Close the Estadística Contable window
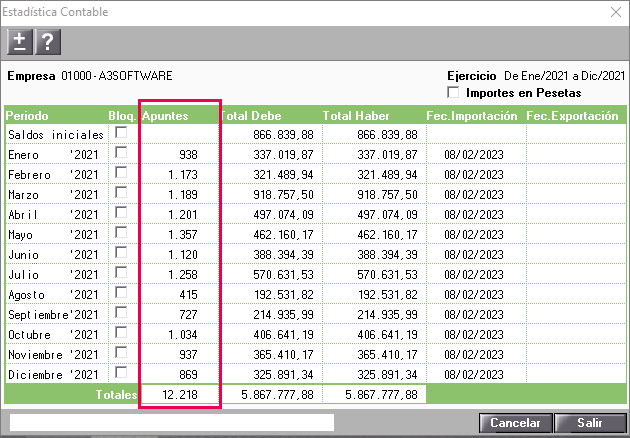Image resolution: width=630 pixels, height=438 pixels. (x=616, y=12)
